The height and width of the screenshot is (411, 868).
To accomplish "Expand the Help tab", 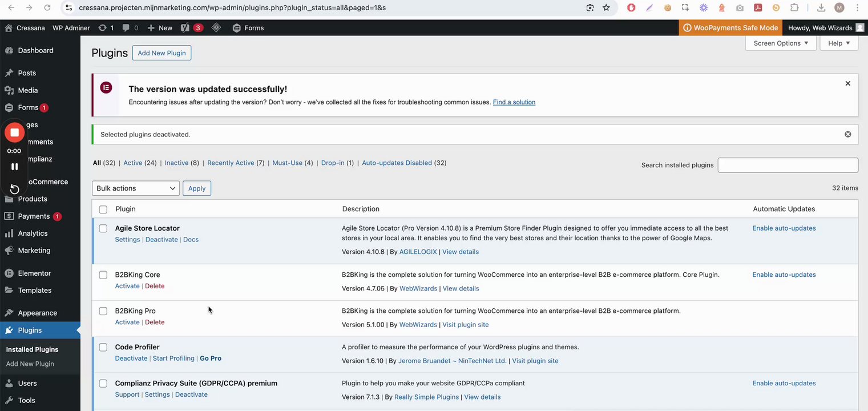I will coord(838,43).
